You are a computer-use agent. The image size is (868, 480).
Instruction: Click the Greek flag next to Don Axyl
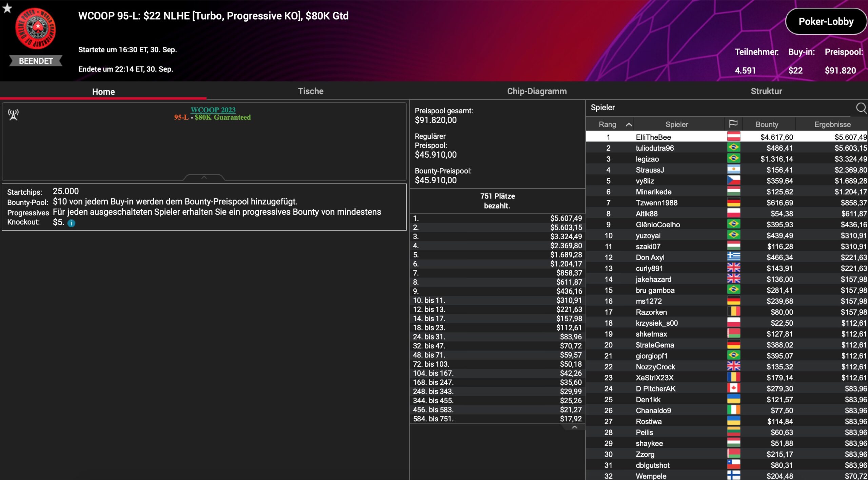point(733,257)
